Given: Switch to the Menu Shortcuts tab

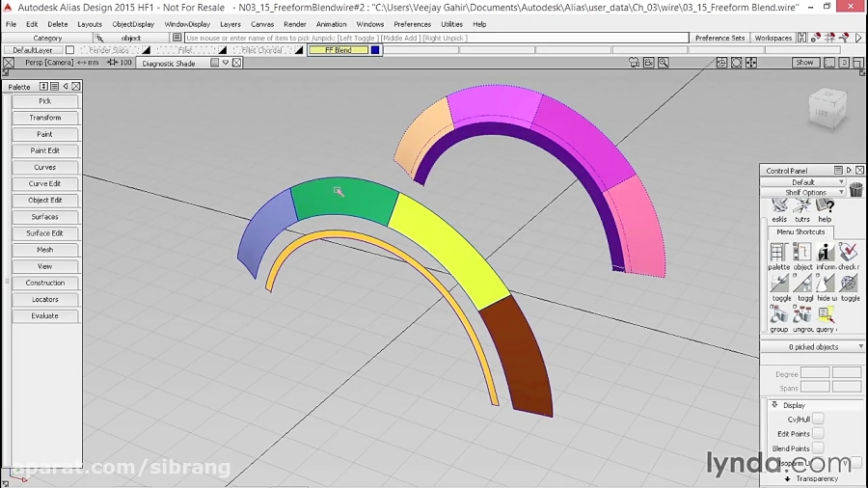Looking at the screenshot, I should pyautogui.click(x=800, y=231).
